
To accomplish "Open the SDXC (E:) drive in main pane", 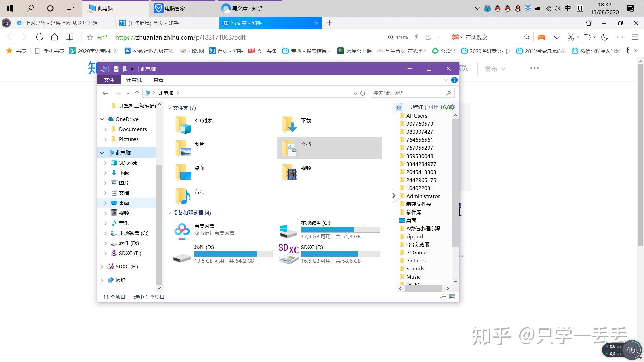I will 330,254.
